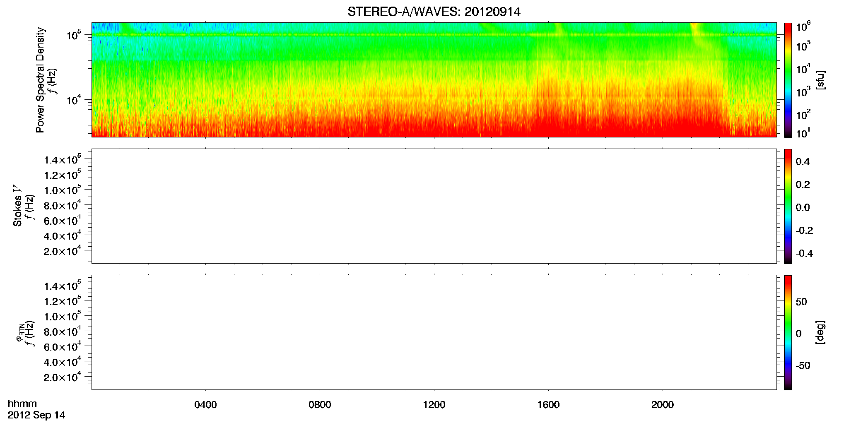This screenshot has height=447, width=868.
Task: Click the 10^5 spectrogram frequency tick label
Action: [74, 34]
